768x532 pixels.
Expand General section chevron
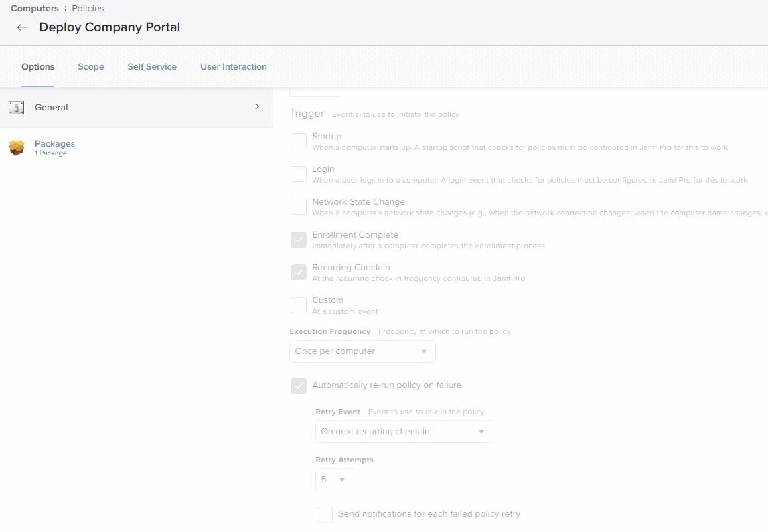257,106
